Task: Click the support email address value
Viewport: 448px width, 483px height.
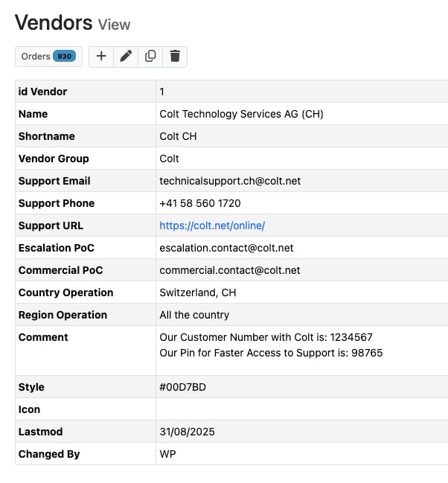Action: click(x=230, y=181)
